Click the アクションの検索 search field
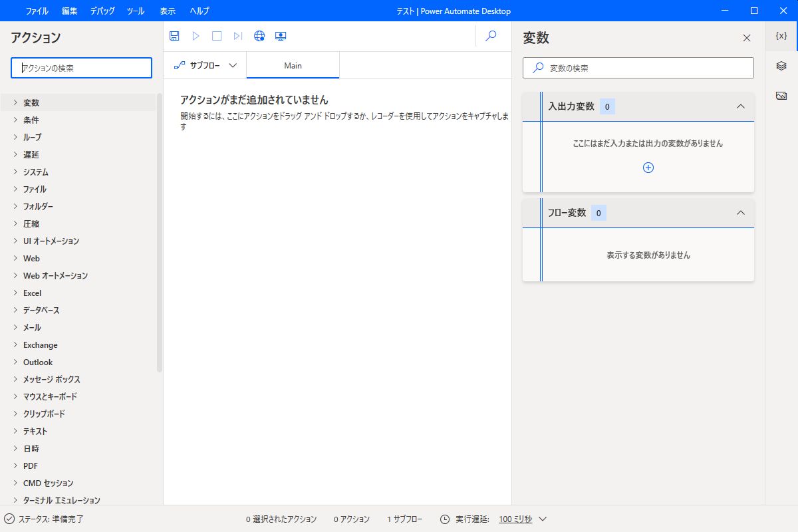798x532 pixels. tap(81, 68)
